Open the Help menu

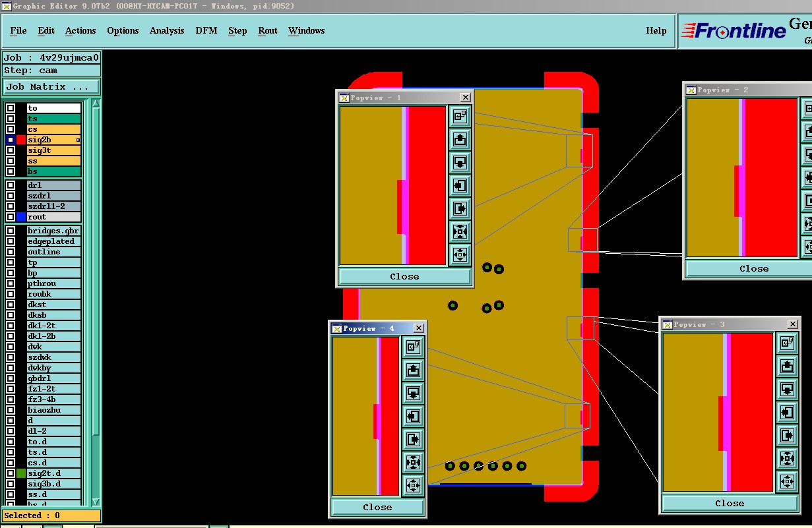[x=656, y=30]
